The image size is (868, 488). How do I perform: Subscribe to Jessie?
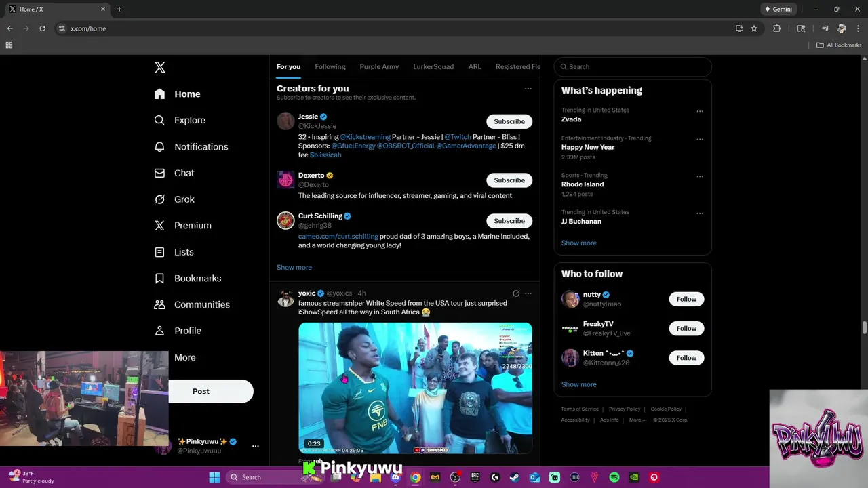[509, 121]
